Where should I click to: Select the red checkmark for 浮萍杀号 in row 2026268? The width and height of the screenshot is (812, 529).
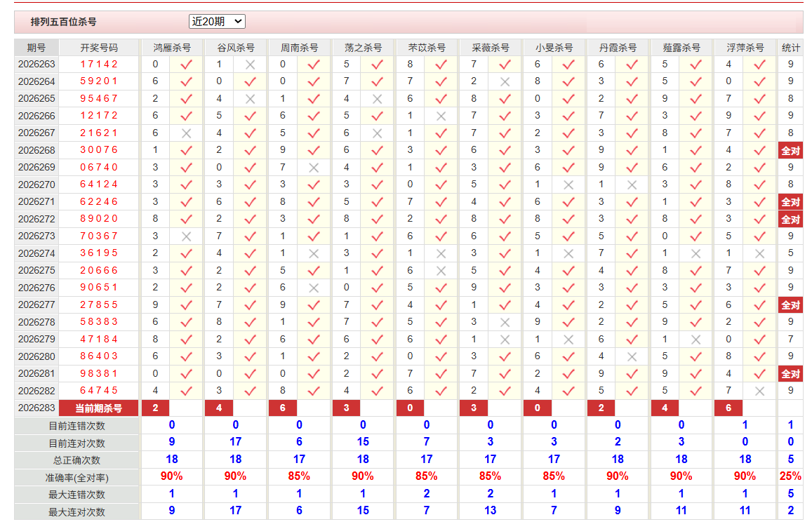(x=759, y=151)
